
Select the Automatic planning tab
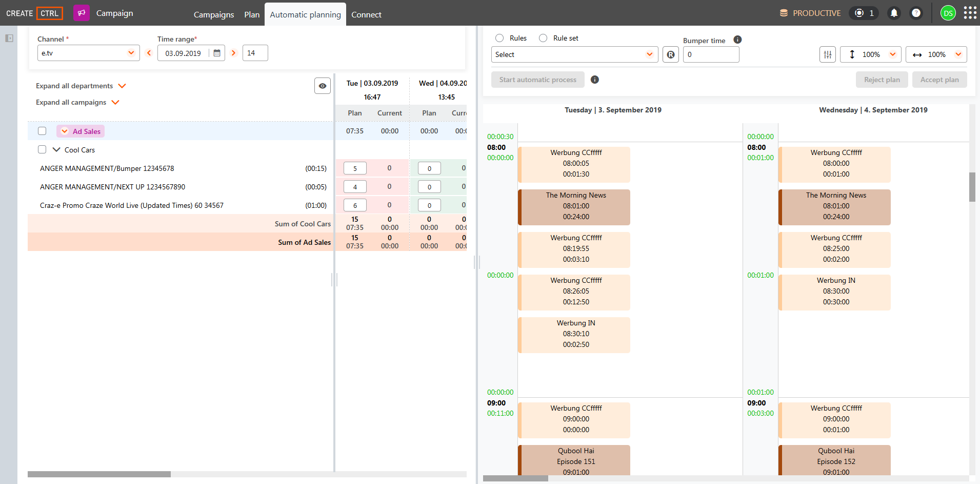[x=305, y=14]
